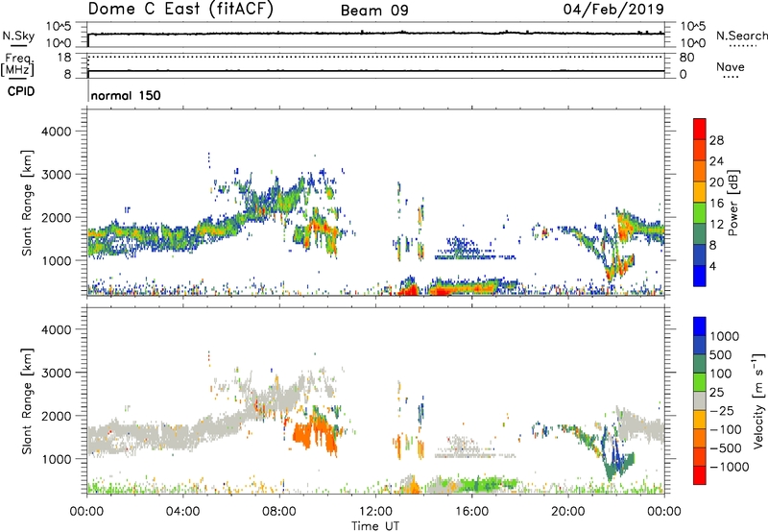Click the left '10^5' noise axis tick
Screen dimensions: 768x532
(x=59, y=26)
